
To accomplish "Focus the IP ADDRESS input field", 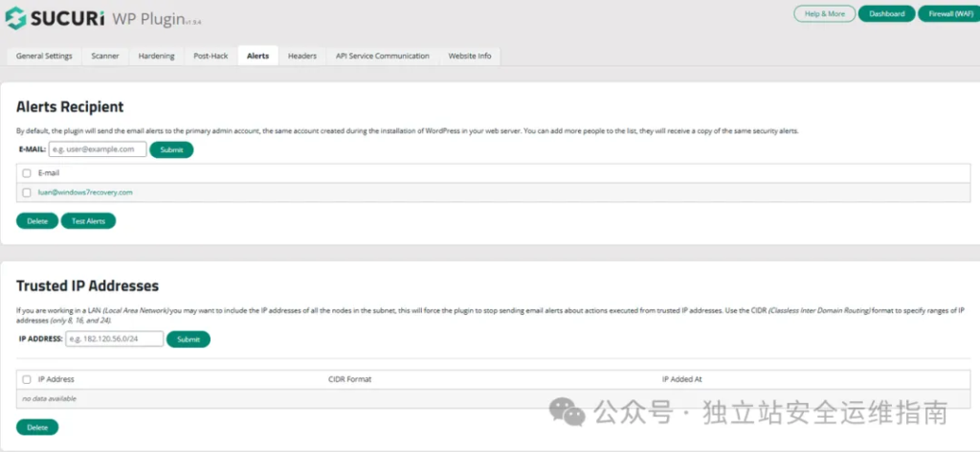I will pyautogui.click(x=115, y=339).
